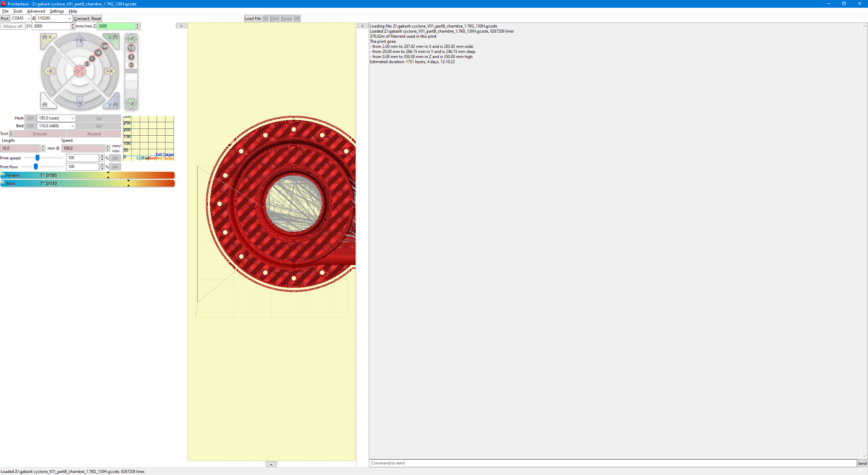The height and width of the screenshot is (475, 868).
Task: Open the COM3 port dropdown
Action: [21, 19]
